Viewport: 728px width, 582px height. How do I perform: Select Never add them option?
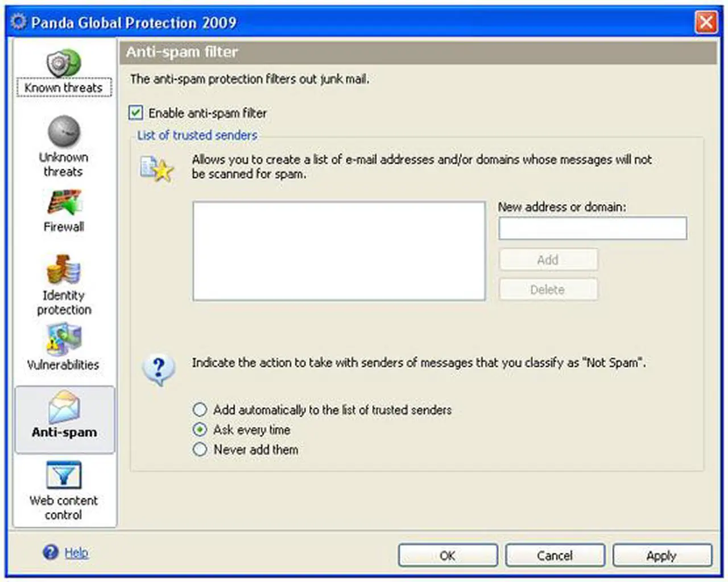pyautogui.click(x=200, y=450)
